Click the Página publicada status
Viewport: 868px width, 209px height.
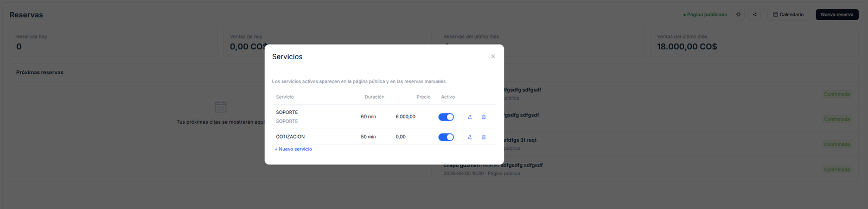(705, 15)
